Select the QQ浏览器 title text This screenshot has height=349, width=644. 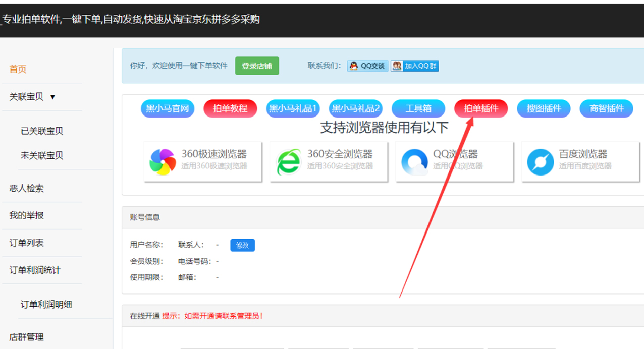(455, 154)
